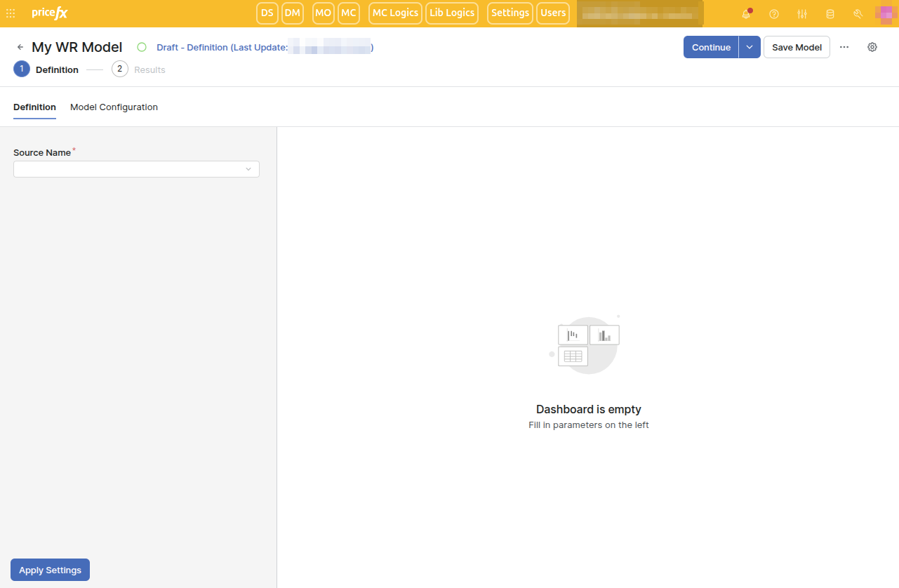Open the MC Logics shortcut
Viewport: 899px width, 588px height.
tap(395, 13)
